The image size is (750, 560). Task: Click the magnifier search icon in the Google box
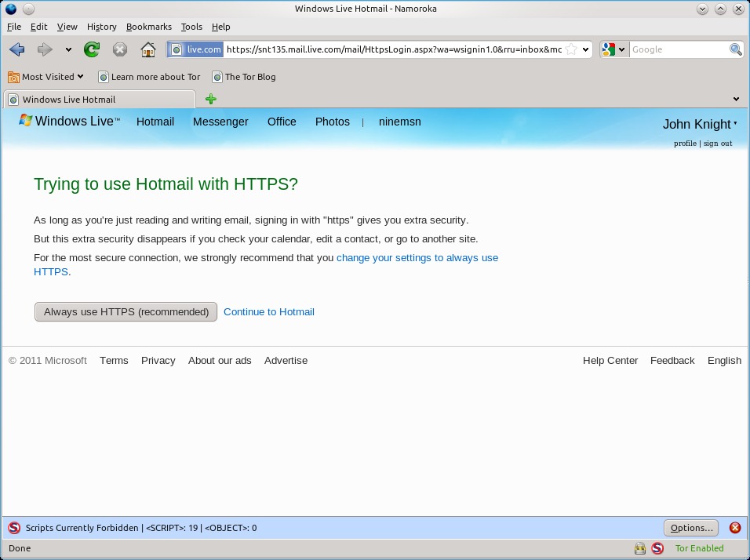[735, 49]
